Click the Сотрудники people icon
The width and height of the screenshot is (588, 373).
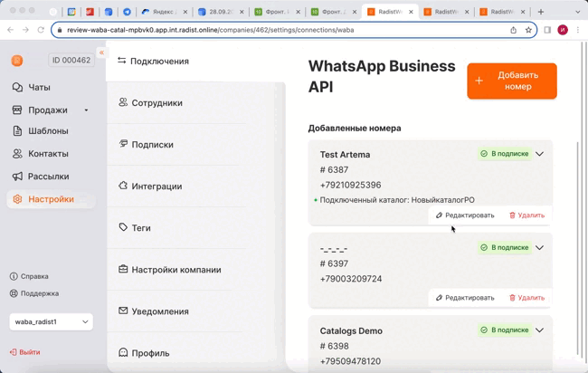click(123, 102)
